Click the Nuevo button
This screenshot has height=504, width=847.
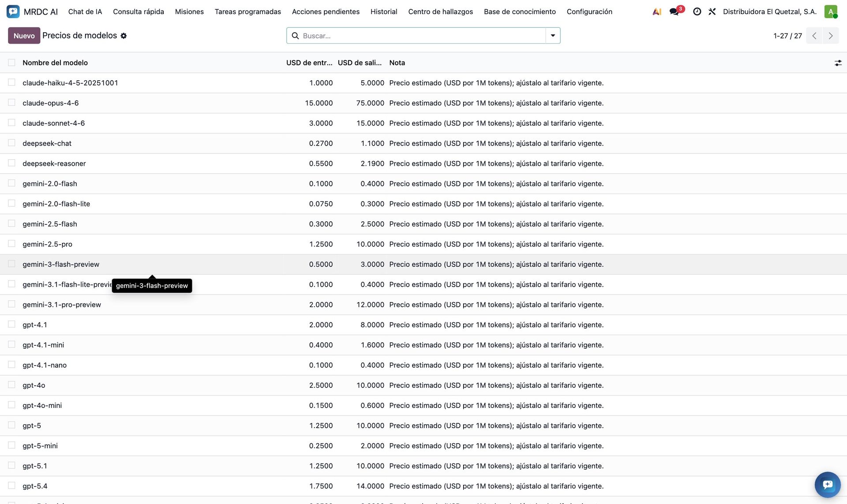click(24, 36)
